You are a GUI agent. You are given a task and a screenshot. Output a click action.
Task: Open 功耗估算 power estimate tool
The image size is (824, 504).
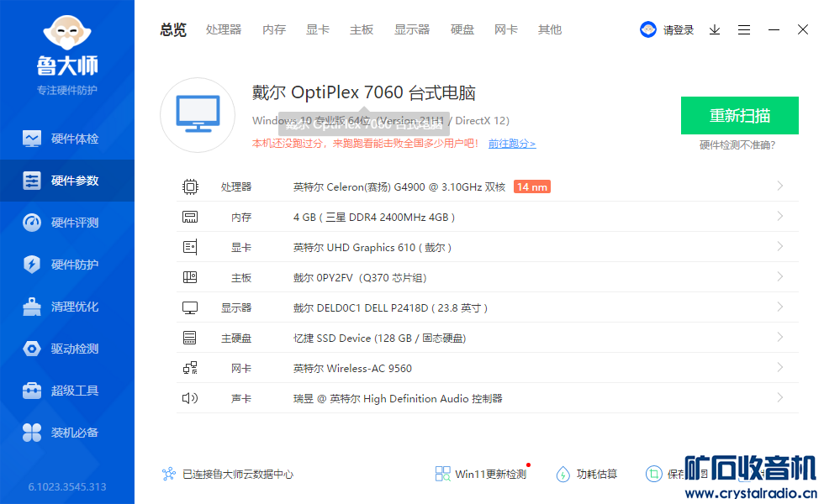click(x=587, y=474)
